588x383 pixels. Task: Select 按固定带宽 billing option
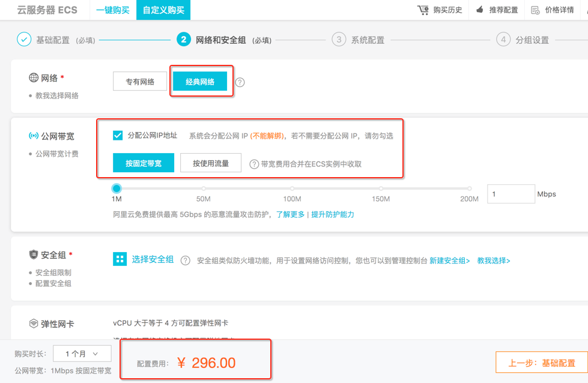click(x=144, y=163)
